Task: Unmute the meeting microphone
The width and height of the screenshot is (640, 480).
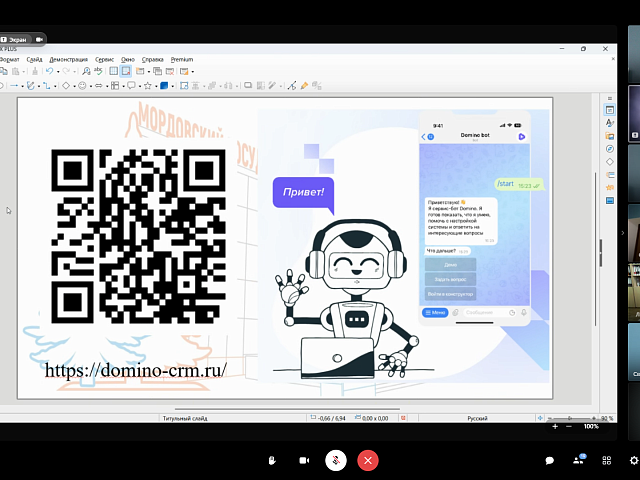Action: (336, 460)
